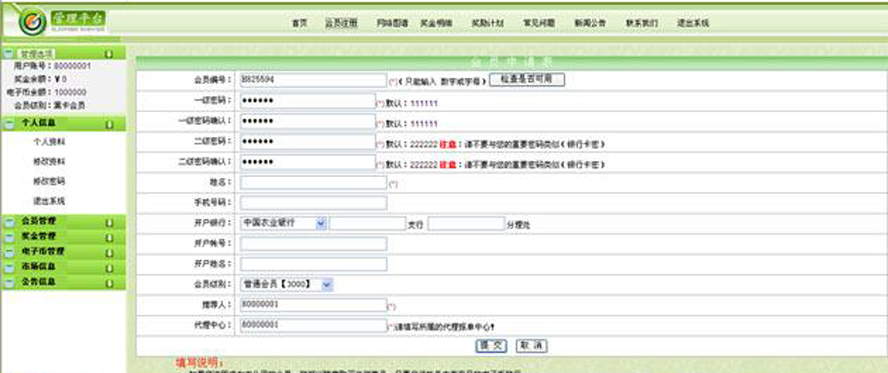The image size is (888, 373).
Task: Click the arrow icon on 管理选项 header
Action: [x=108, y=54]
